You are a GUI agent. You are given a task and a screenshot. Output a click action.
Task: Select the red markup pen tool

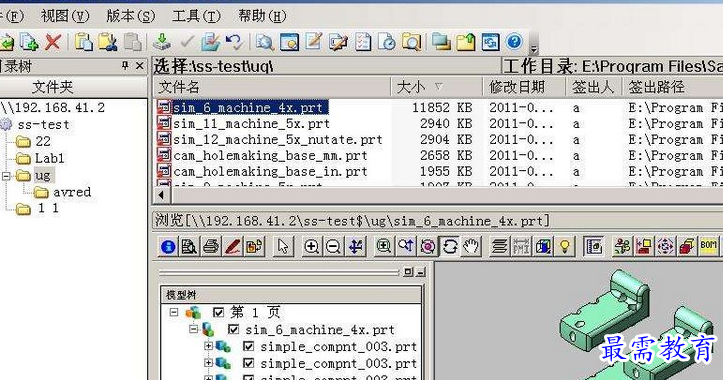pos(232,247)
